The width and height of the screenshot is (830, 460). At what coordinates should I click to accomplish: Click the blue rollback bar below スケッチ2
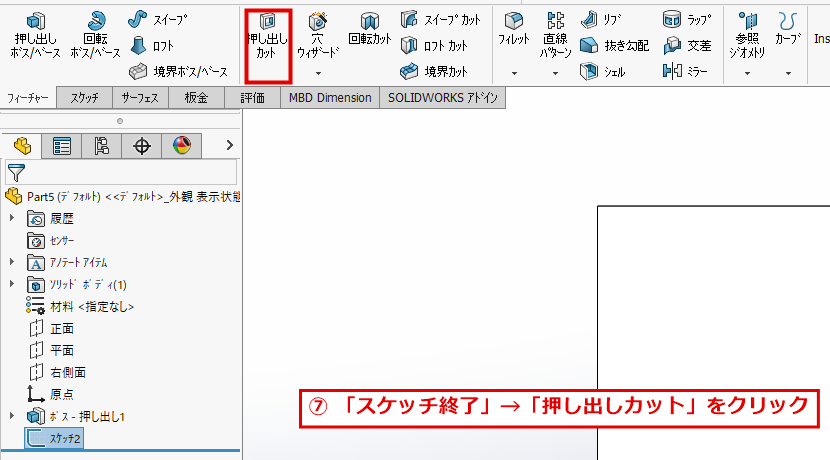[121, 450]
